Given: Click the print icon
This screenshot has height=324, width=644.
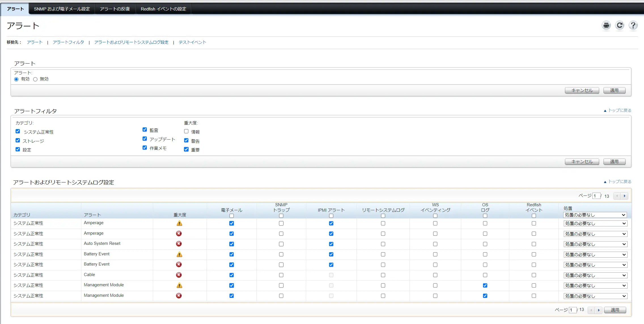Looking at the screenshot, I should [x=606, y=25].
